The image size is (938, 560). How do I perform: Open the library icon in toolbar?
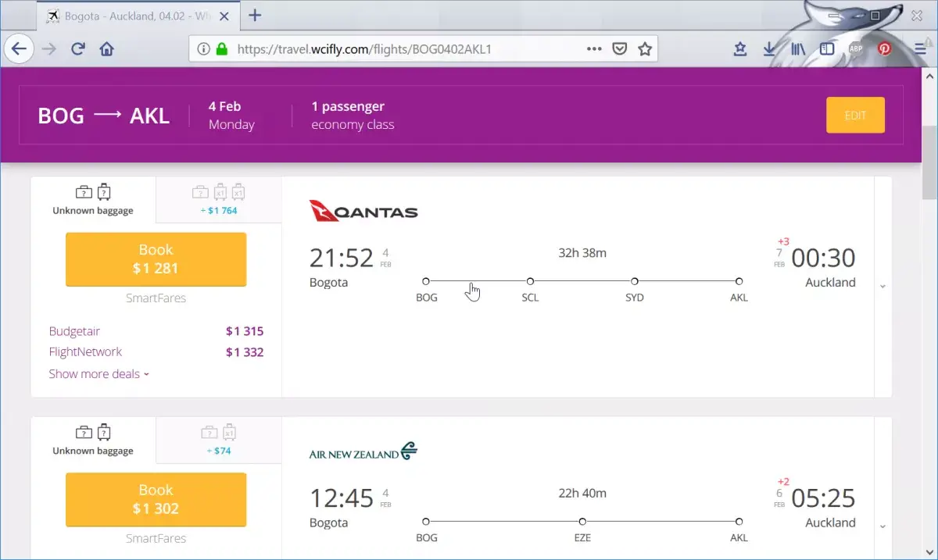pos(798,49)
